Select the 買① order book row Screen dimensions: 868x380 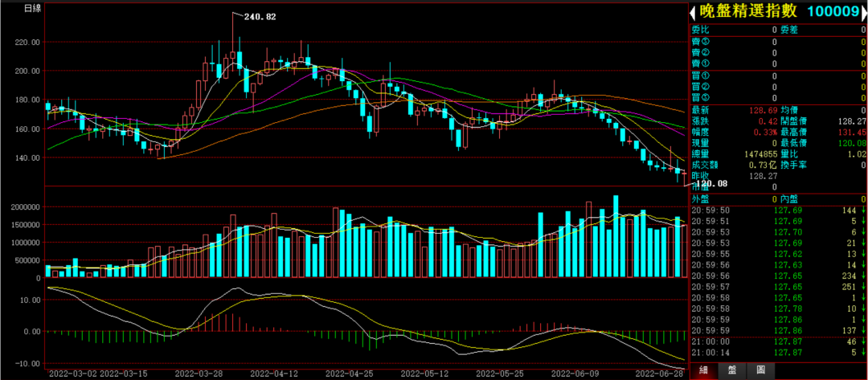click(x=778, y=76)
